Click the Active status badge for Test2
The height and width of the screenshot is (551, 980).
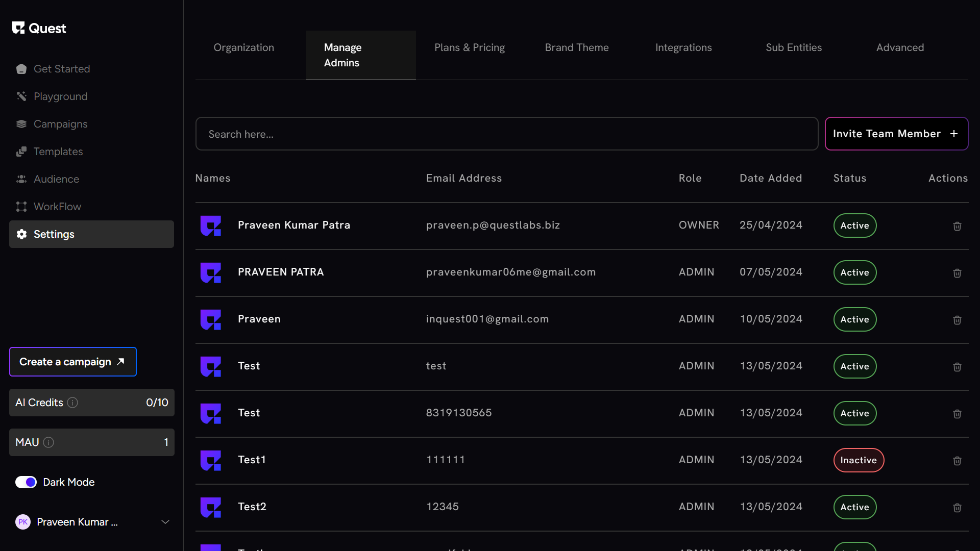pos(854,507)
